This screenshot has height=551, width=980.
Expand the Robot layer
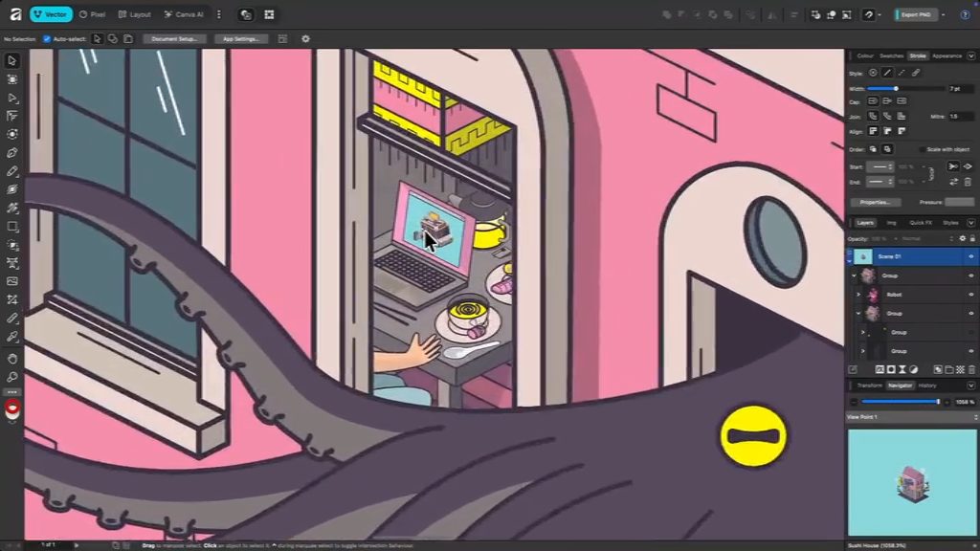(x=858, y=295)
